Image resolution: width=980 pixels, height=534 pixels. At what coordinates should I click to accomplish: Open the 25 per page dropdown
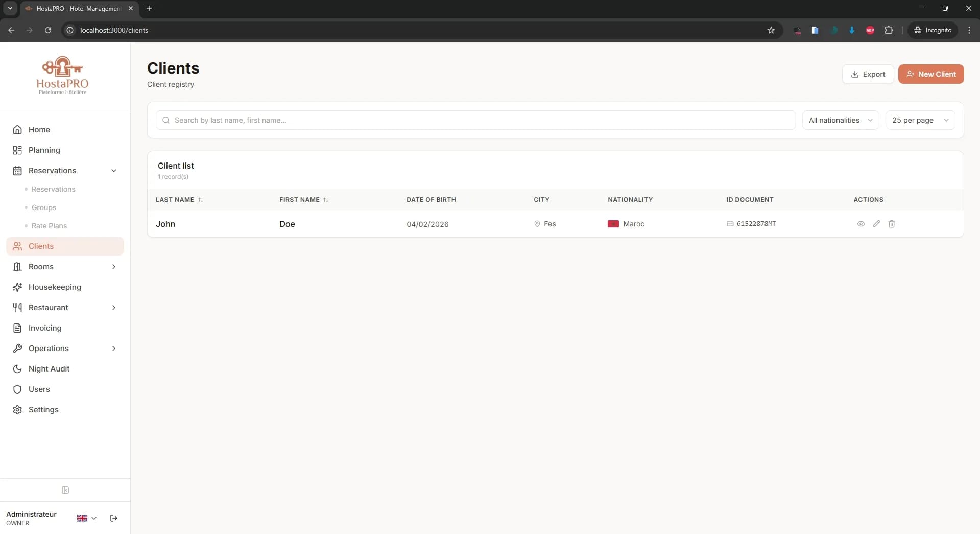point(920,120)
